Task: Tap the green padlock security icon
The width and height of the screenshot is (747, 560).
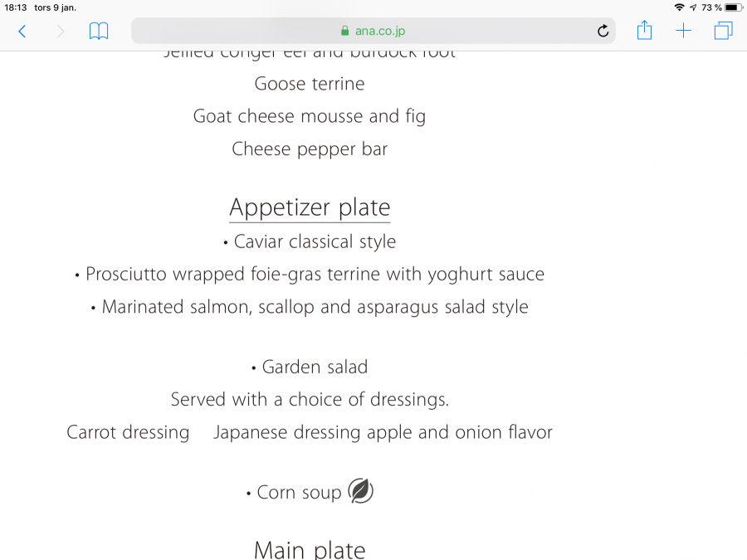Action: [x=345, y=32]
